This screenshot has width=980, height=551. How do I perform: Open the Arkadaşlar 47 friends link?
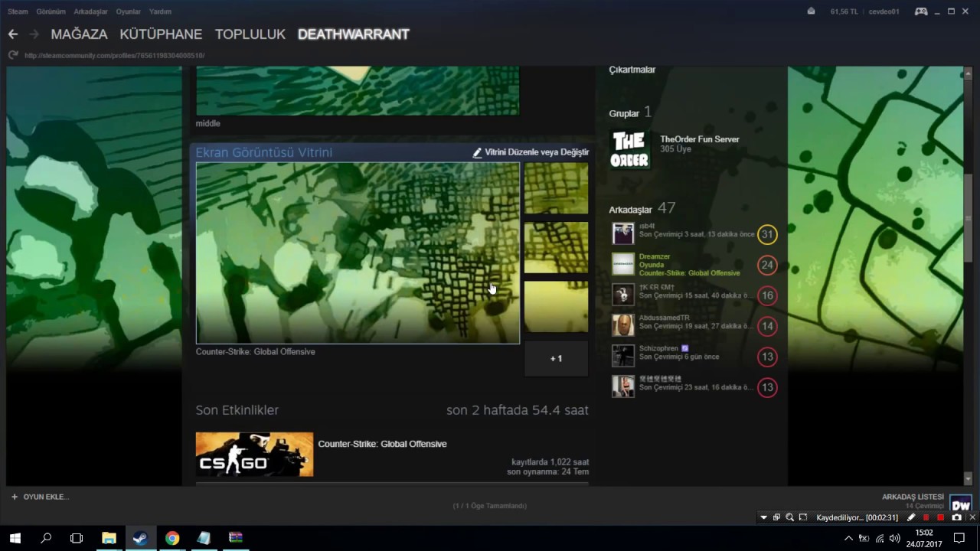pos(642,208)
